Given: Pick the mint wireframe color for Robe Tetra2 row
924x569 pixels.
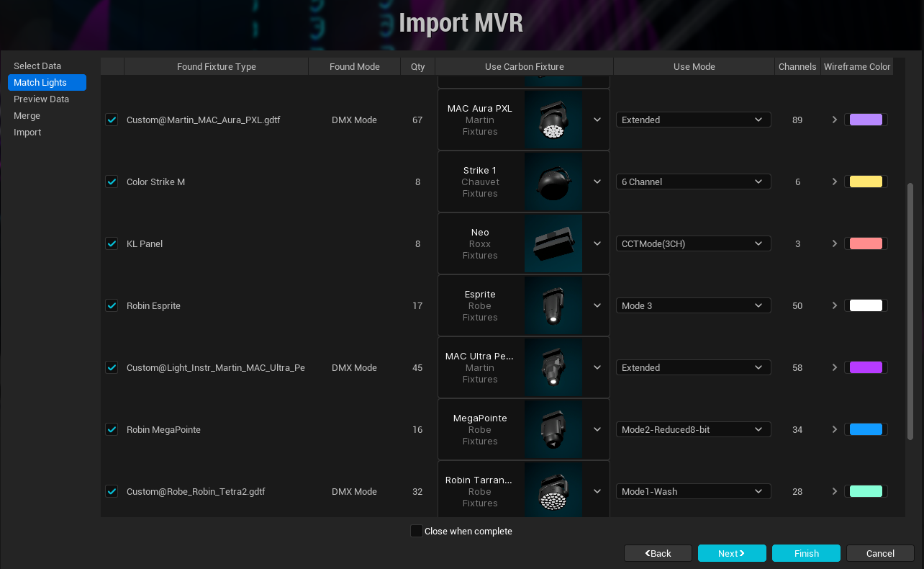Looking at the screenshot, I should coord(866,491).
